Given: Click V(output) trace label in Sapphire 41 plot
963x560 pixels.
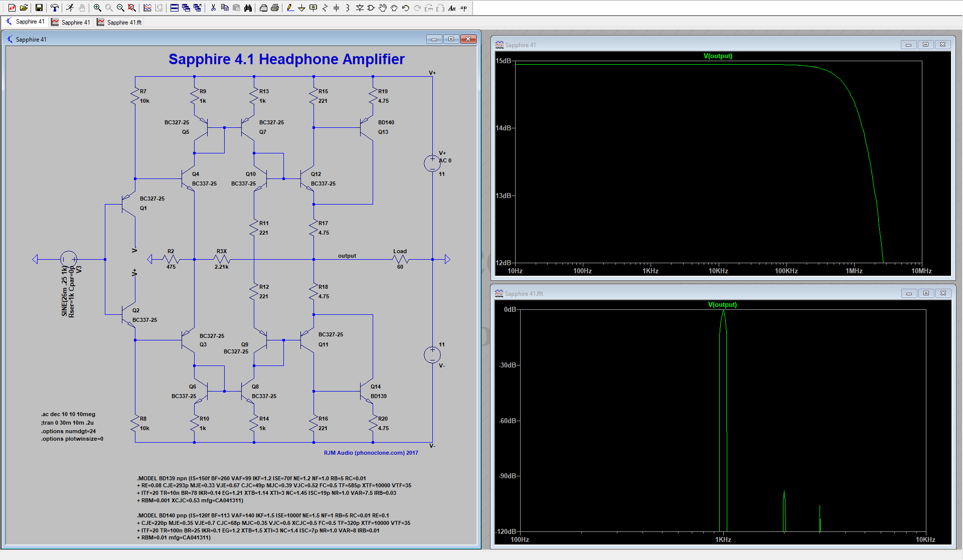Looking at the screenshot, I should [x=718, y=56].
